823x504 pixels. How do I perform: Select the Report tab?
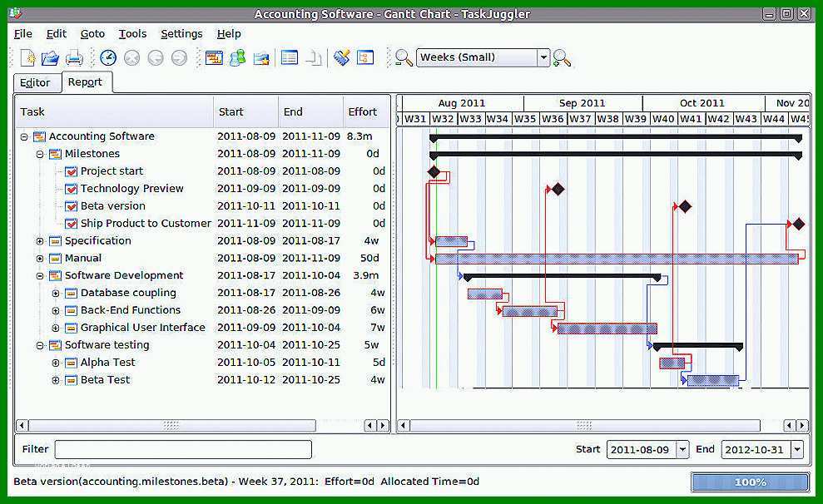[x=85, y=82]
